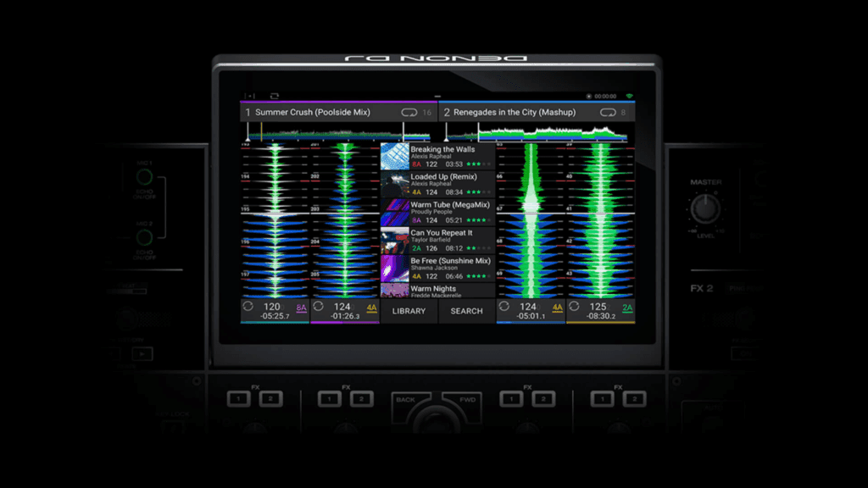Tap sync icon on the 125 BPM deck
Viewport: 868px width, 488px height.
tap(574, 306)
